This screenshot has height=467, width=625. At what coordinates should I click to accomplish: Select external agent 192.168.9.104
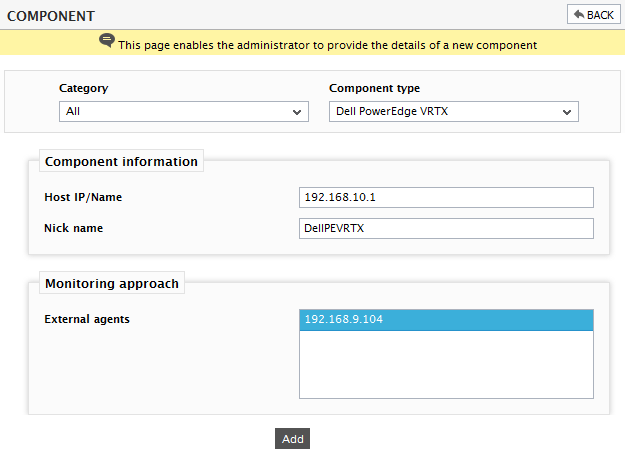(446, 320)
